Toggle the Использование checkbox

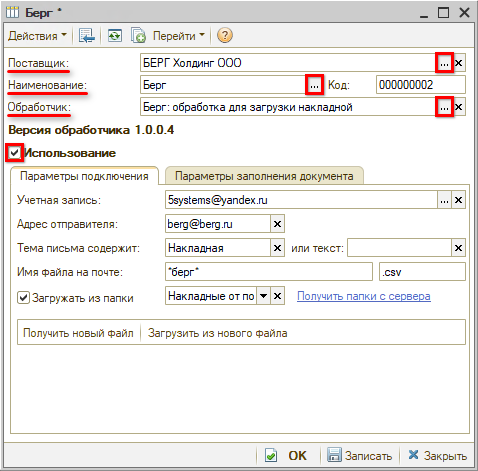(x=14, y=153)
